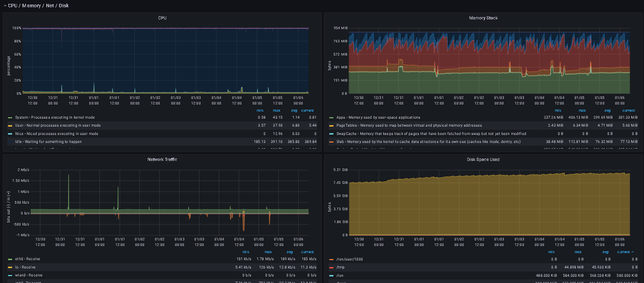Viewport: 644px width, 283px height.
Task: Sort Network Traffic legend by current column
Action: tap(307, 252)
